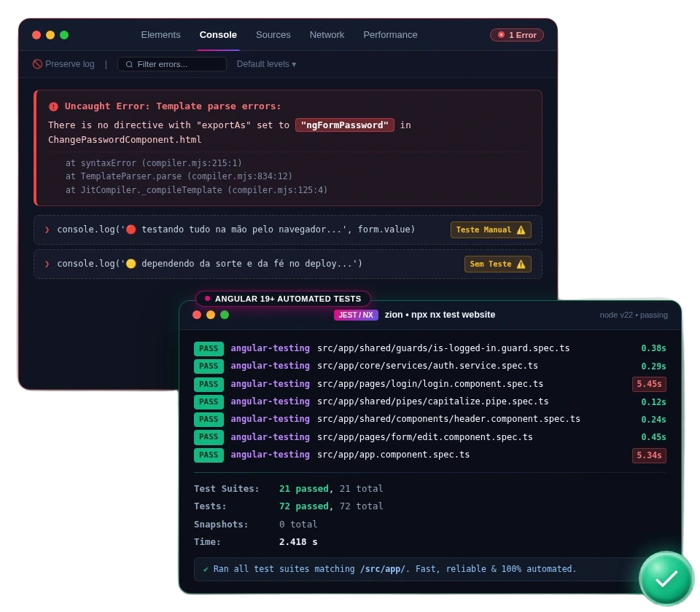Click the 5.45s slow duration badge

(x=649, y=384)
